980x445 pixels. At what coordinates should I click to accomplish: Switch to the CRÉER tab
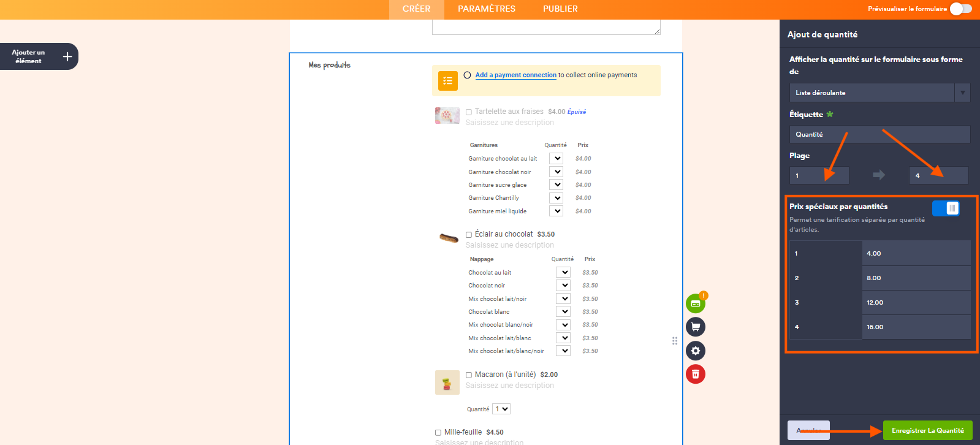[417, 9]
